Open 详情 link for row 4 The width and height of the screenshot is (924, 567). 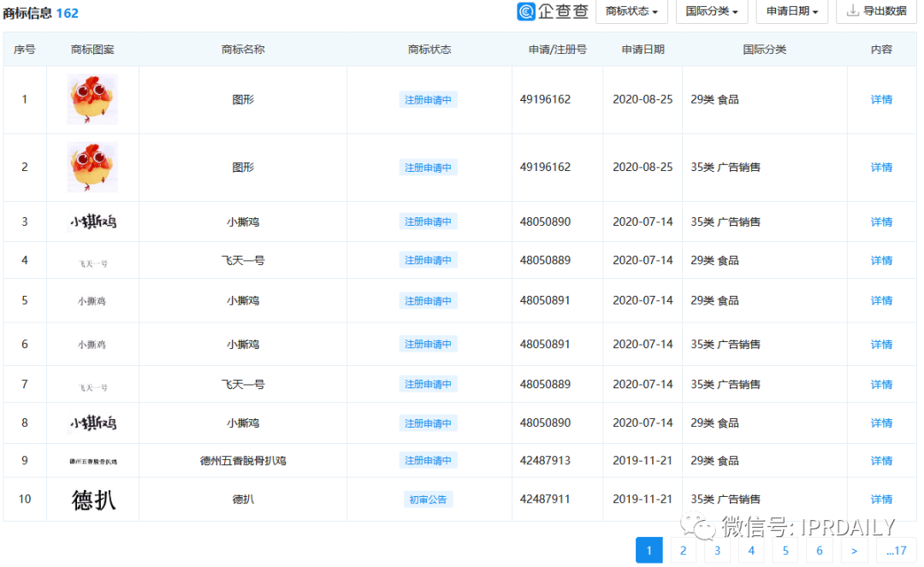(881, 260)
